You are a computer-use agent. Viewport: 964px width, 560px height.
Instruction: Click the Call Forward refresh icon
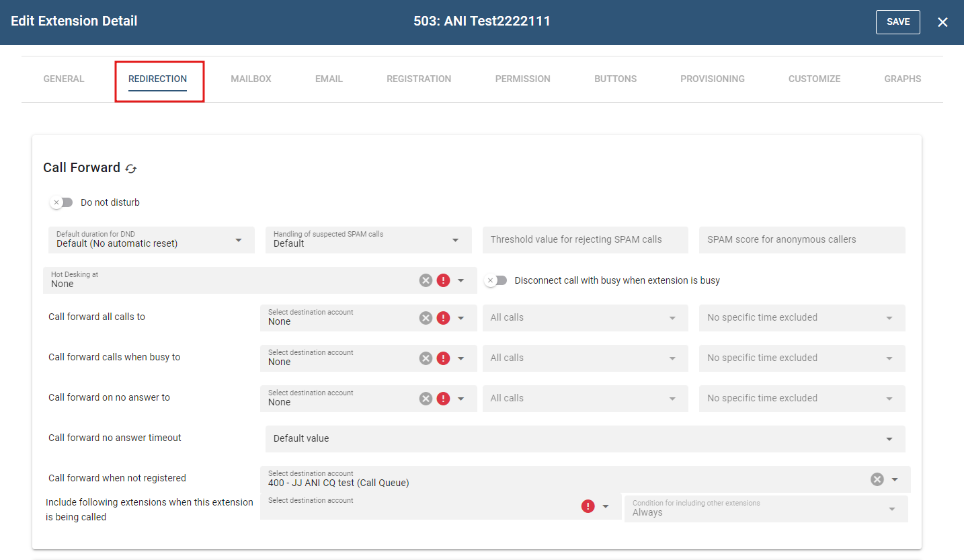[x=131, y=169]
